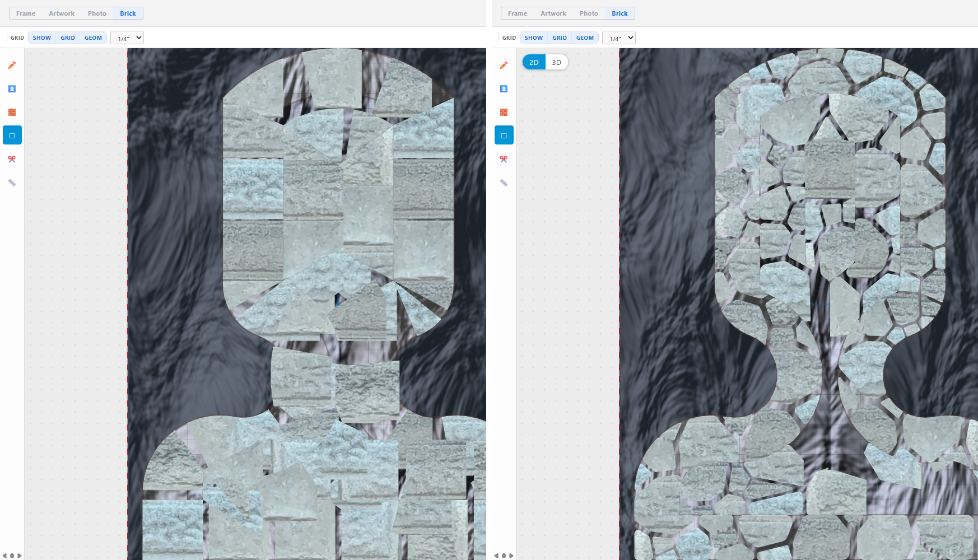Open the Artwork tab in left panel

click(62, 13)
